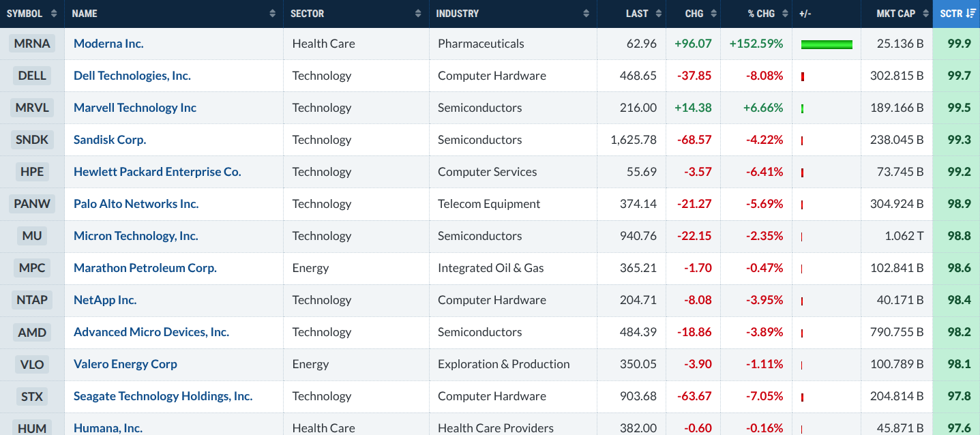The image size is (980, 435).
Task: Select the MKT CAP column header
Action: coord(896,14)
